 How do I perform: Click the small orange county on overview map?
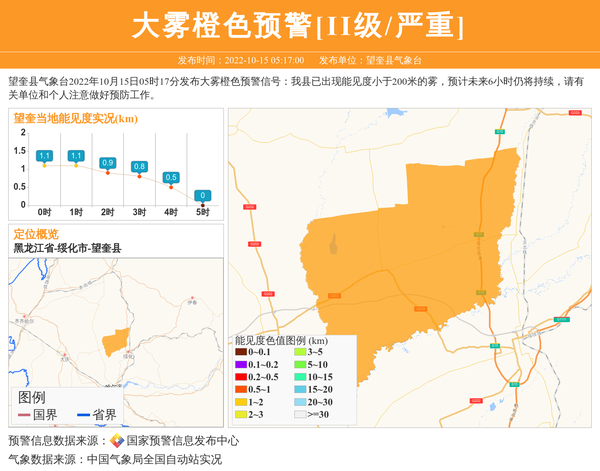pos(116,339)
